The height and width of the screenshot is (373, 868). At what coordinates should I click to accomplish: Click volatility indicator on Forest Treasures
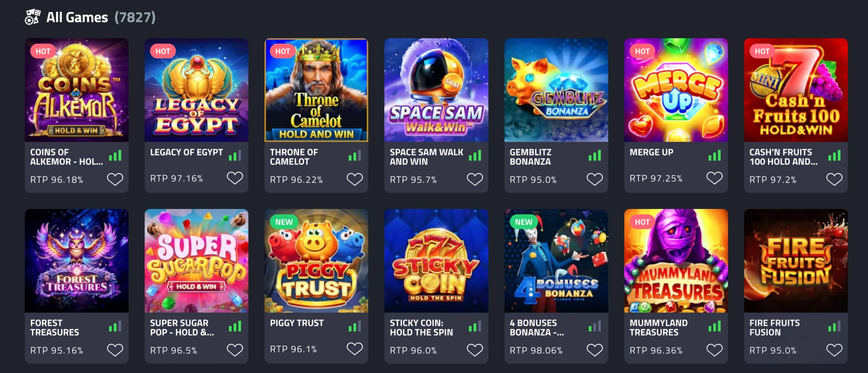(x=115, y=326)
